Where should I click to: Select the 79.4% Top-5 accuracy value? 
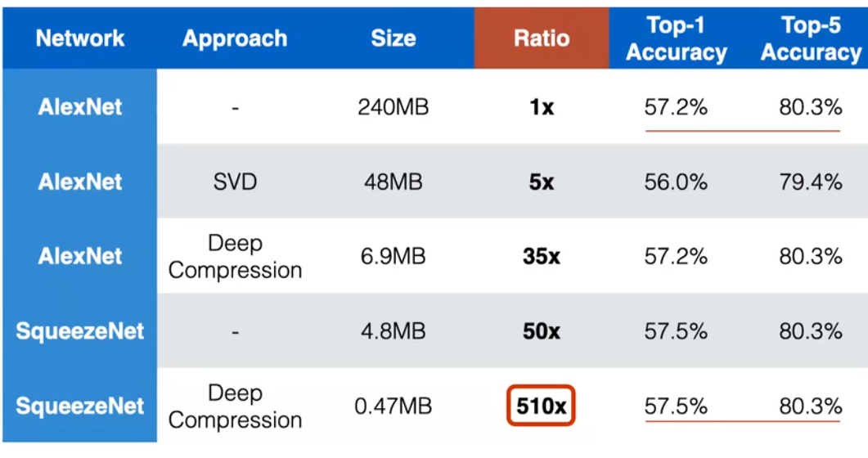[x=811, y=182]
